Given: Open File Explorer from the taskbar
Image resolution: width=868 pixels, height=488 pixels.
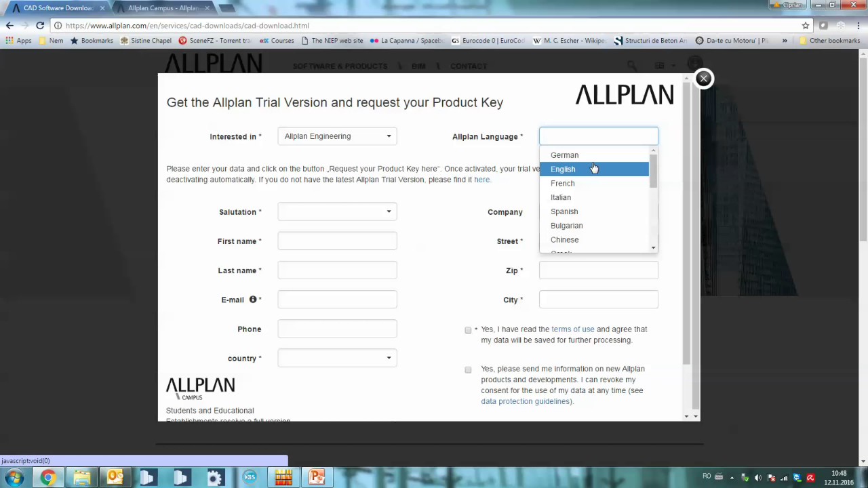Looking at the screenshot, I should [81, 478].
